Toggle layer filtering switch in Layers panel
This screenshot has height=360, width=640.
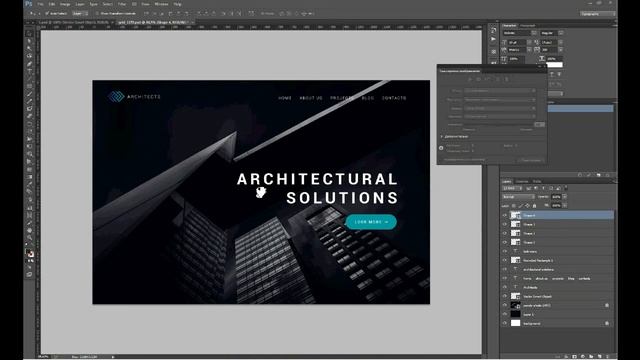pos(566,188)
